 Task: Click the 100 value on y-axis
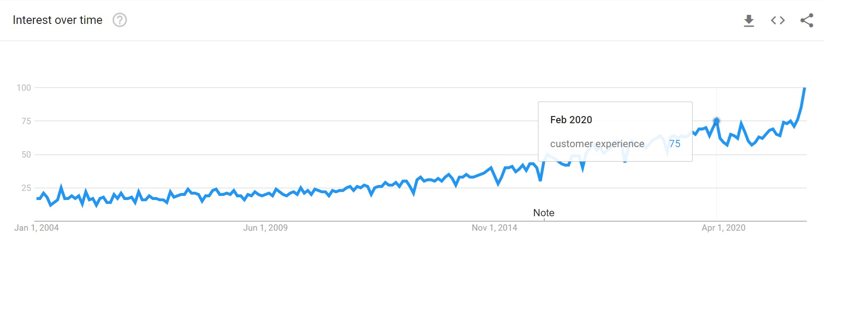click(x=24, y=88)
